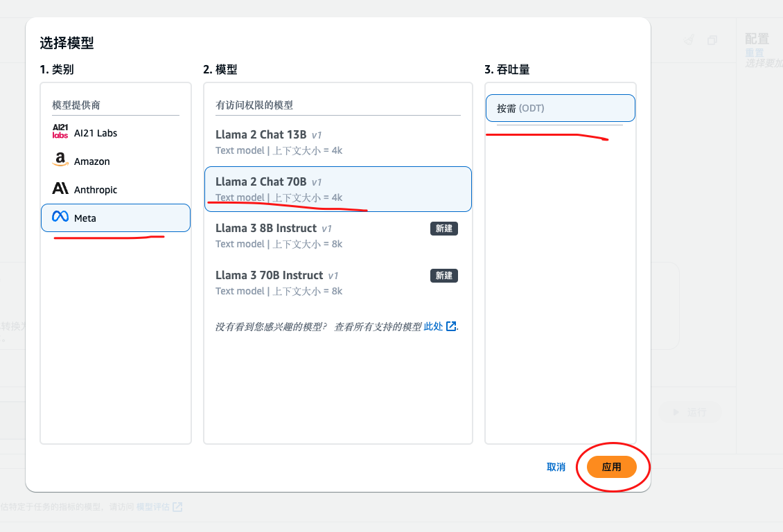Choose Amazon as the model provider
Image resolution: width=783 pixels, height=532 pixels.
pyautogui.click(x=115, y=161)
